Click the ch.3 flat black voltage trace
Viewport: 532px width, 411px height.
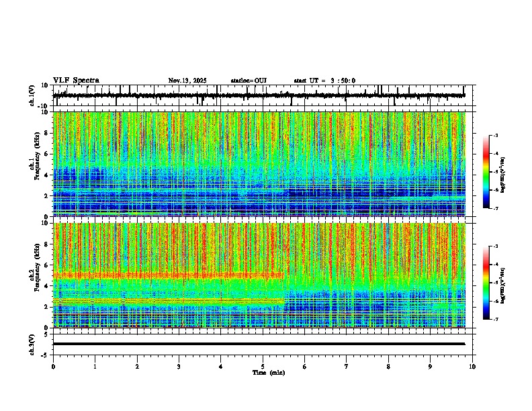click(x=259, y=344)
